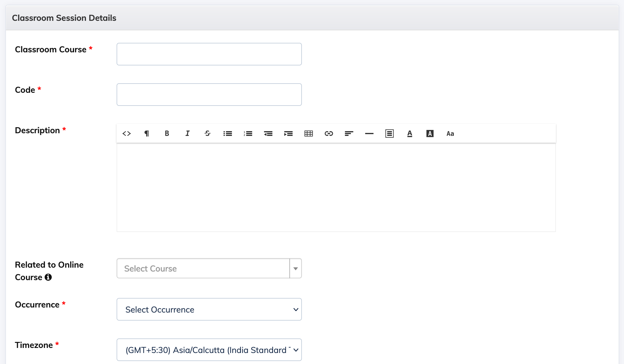
Task: Insert an unordered bullet list
Action: tap(228, 134)
